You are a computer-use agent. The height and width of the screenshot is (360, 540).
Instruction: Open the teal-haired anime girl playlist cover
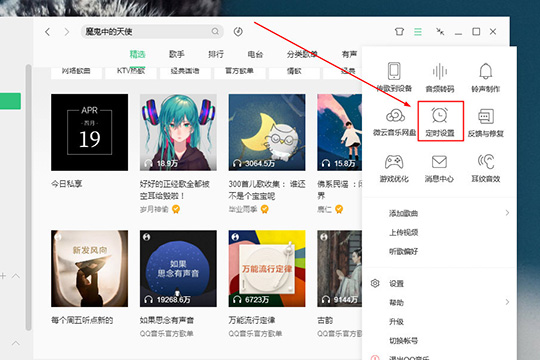[178, 132]
